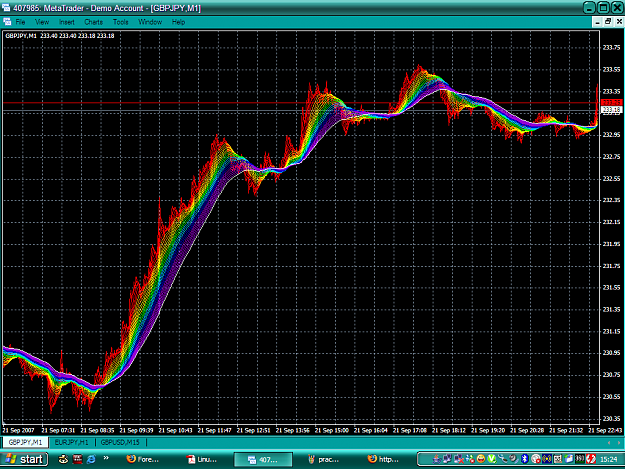Open the Charts menu
The image size is (625, 469).
tap(93, 22)
